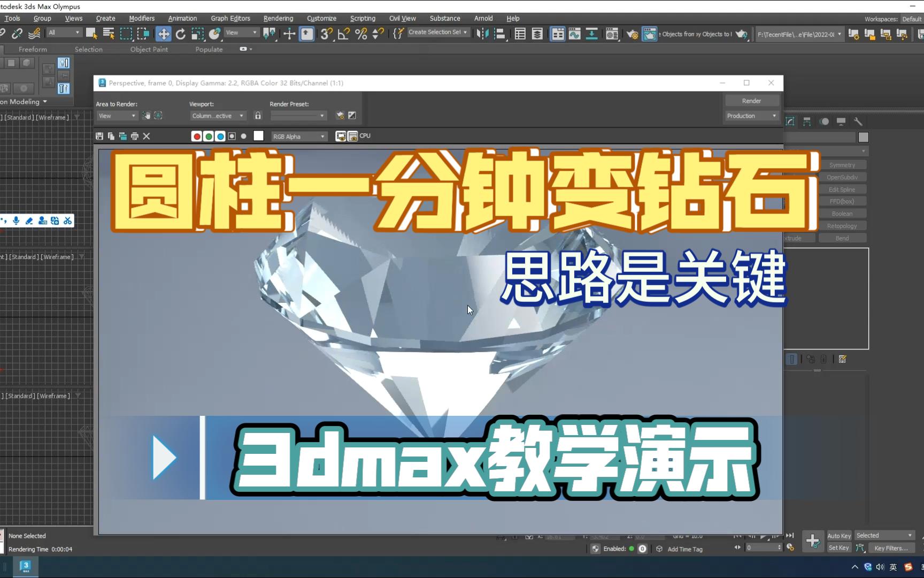Toggle the Spinner Snap button
This screenshot has width=924, height=578.
click(x=378, y=34)
